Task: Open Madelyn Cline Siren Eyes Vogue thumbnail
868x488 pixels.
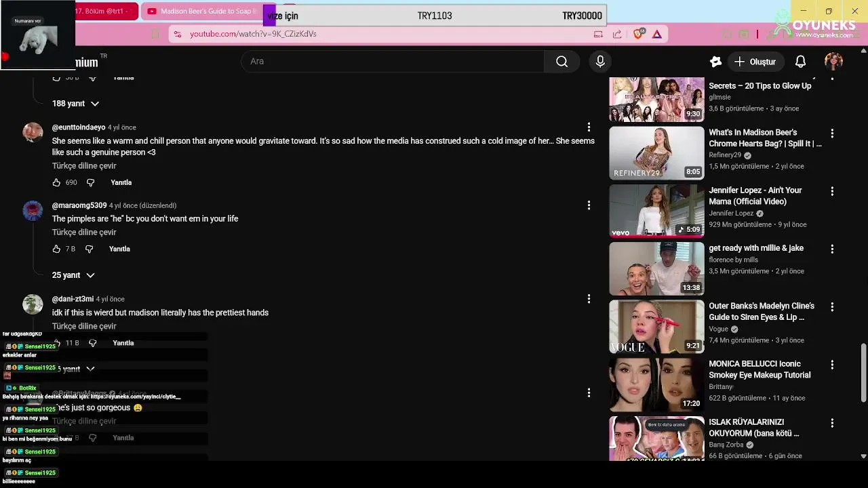Action: [x=656, y=327]
